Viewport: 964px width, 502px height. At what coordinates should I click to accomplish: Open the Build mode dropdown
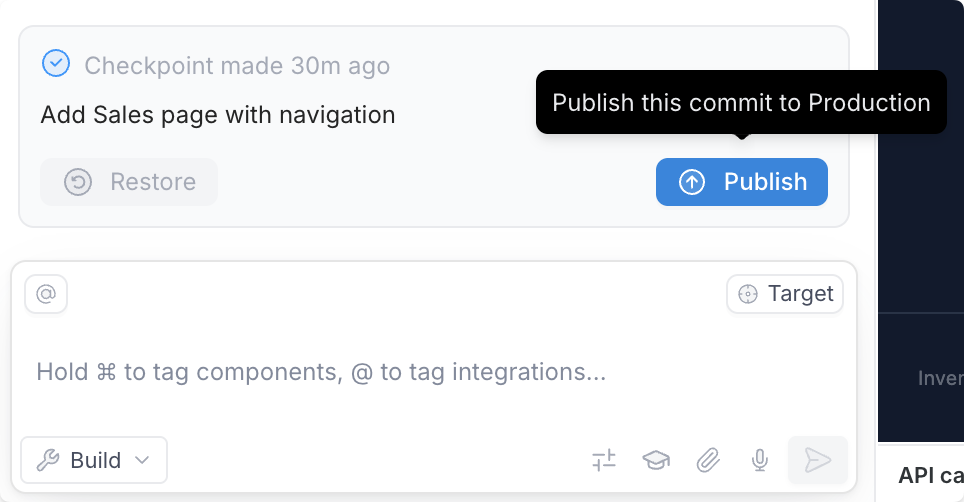(x=94, y=460)
